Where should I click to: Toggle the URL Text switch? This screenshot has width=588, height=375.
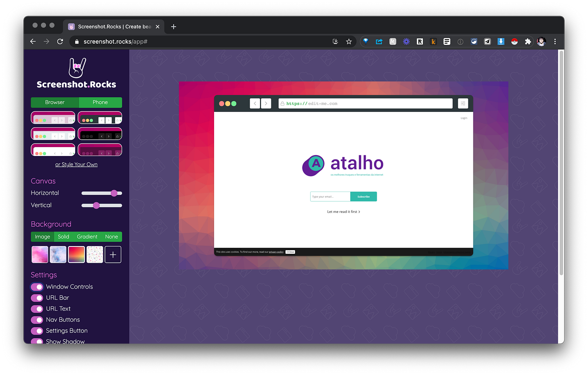(37, 309)
